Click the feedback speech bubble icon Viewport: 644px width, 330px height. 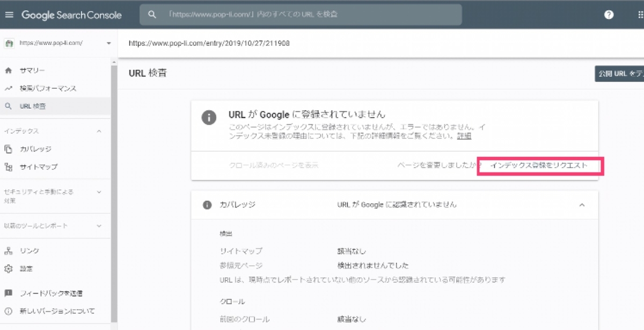[x=8, y=293]
